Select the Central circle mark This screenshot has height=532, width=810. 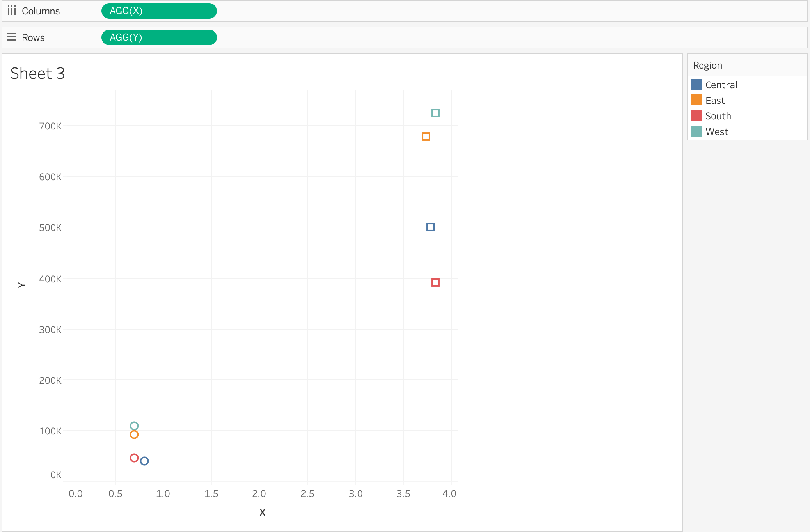pos(144,461)
